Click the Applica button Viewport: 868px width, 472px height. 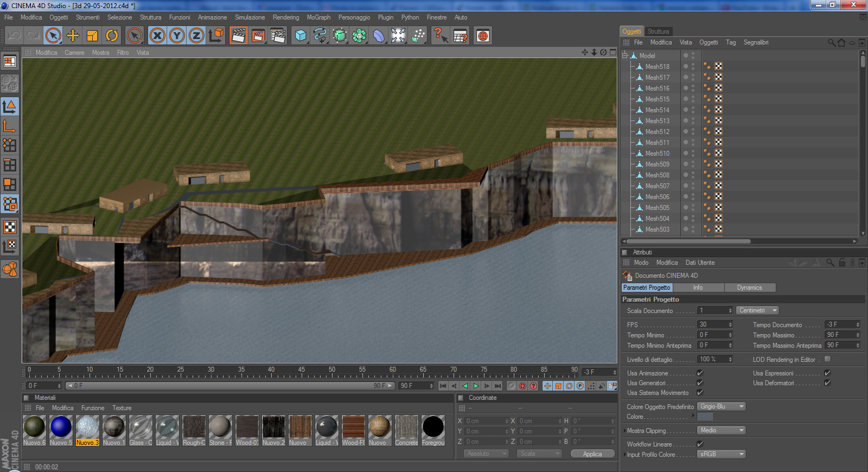point(592,454)
